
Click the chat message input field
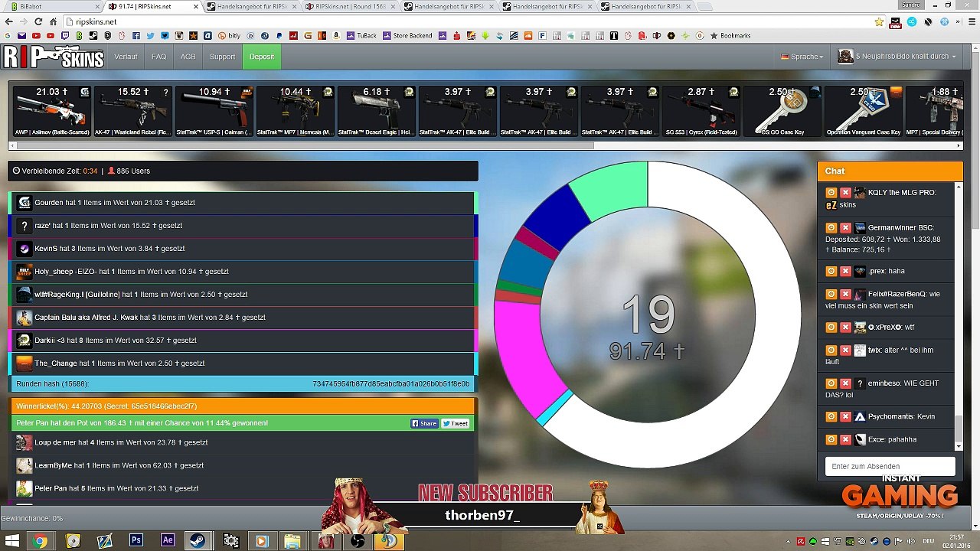coord(890,466)
